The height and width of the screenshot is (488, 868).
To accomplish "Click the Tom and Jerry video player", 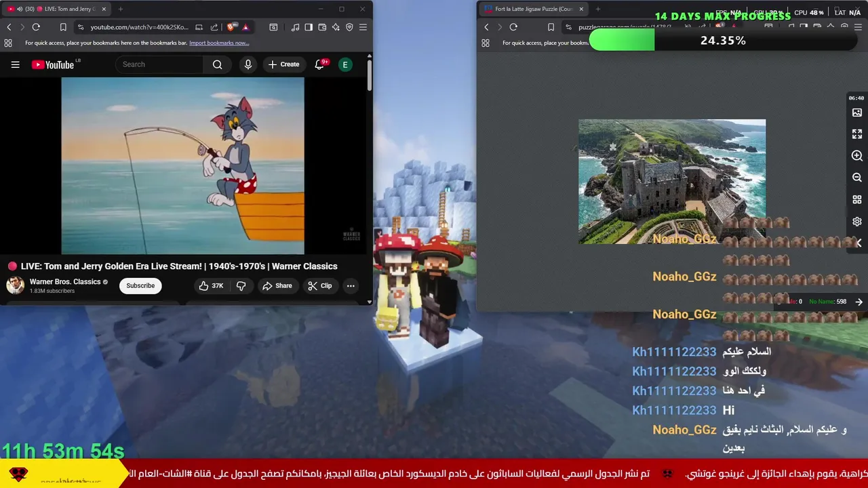I will pos(183,165).
